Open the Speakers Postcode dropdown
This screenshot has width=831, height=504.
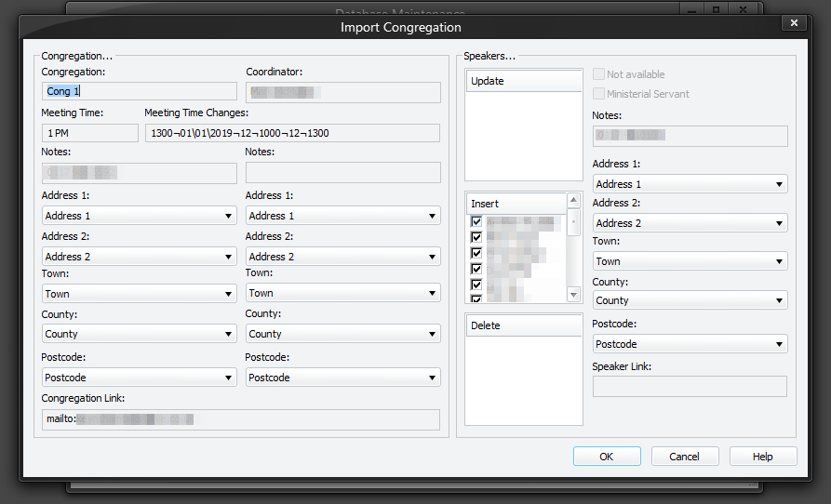coord(690,344)
